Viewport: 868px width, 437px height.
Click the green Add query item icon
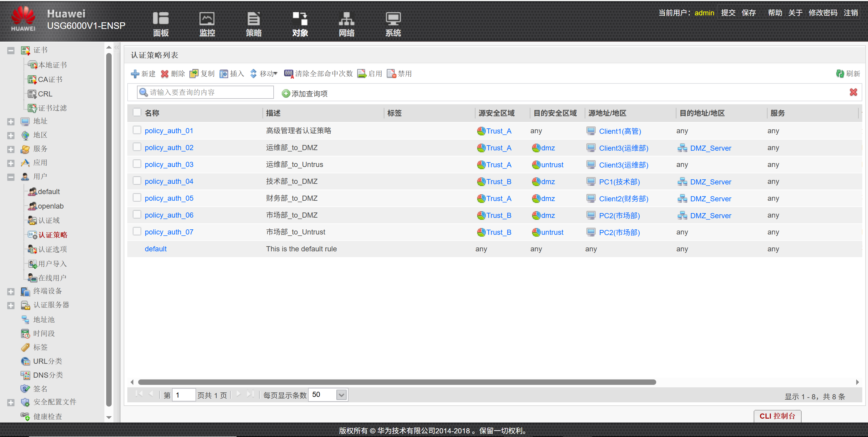pos(286,94)
